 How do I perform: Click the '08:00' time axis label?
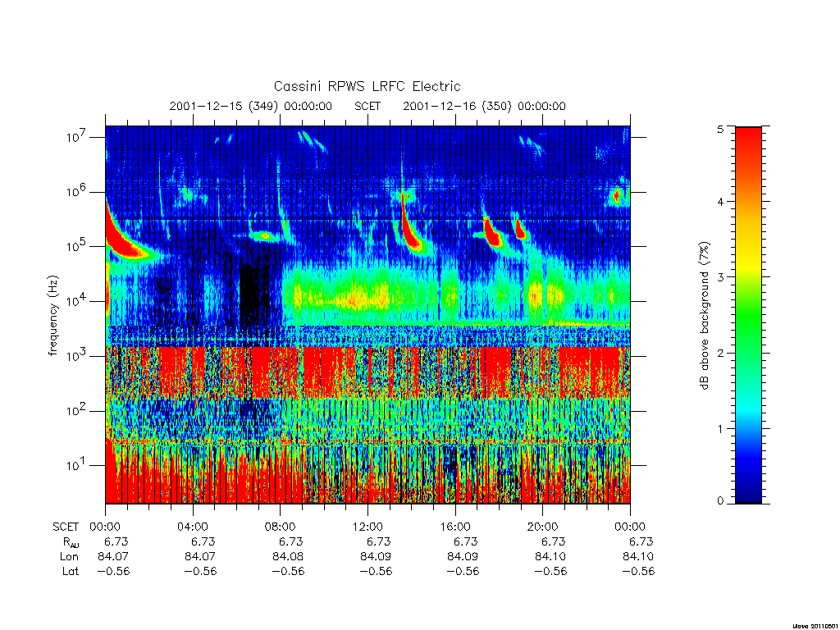(x=280, y=527)
